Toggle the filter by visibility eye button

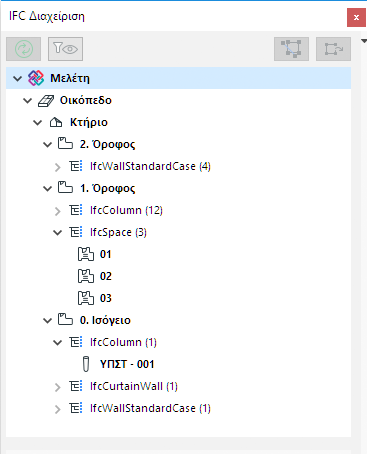tap(65, 49)
